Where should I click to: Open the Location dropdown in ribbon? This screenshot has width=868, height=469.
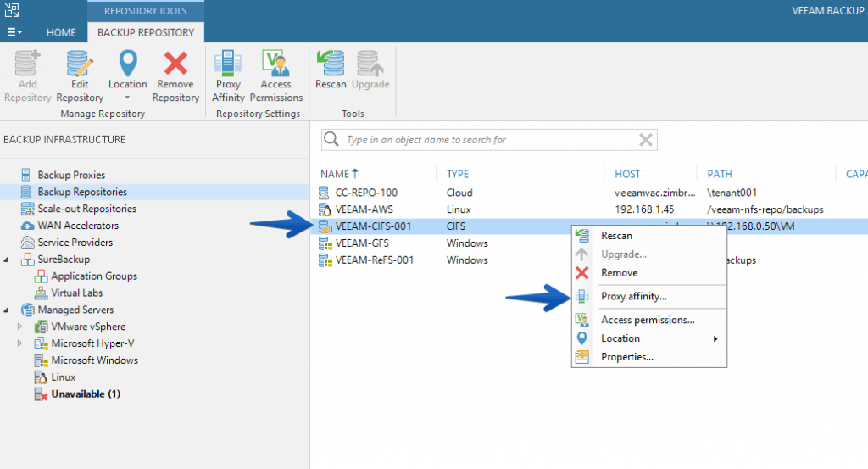[x=128, y=75]
